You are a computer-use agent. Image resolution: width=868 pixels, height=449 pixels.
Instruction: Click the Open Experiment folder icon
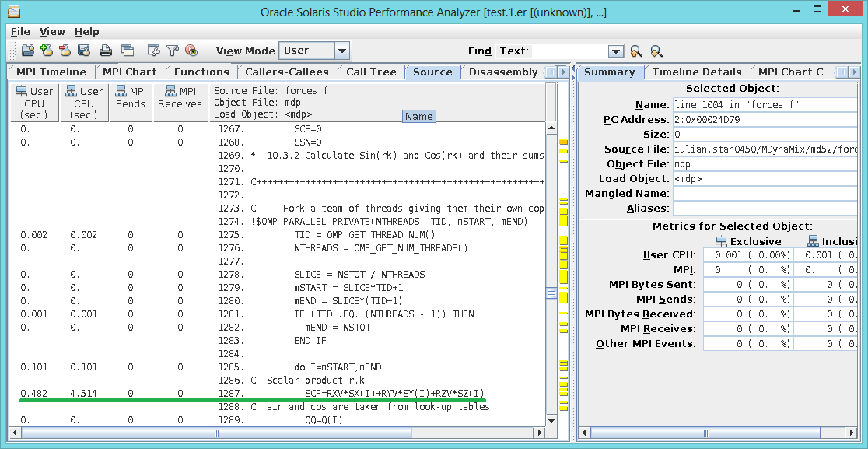[28, 51]
